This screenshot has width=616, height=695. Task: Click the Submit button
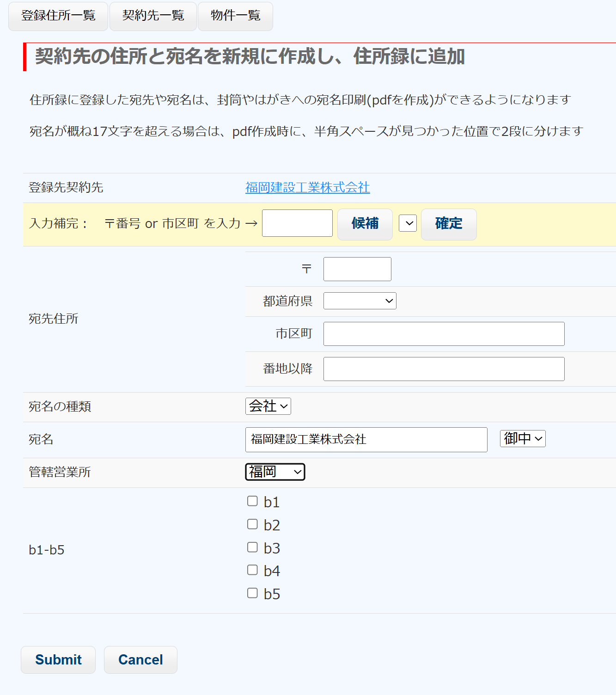point(58,660)
